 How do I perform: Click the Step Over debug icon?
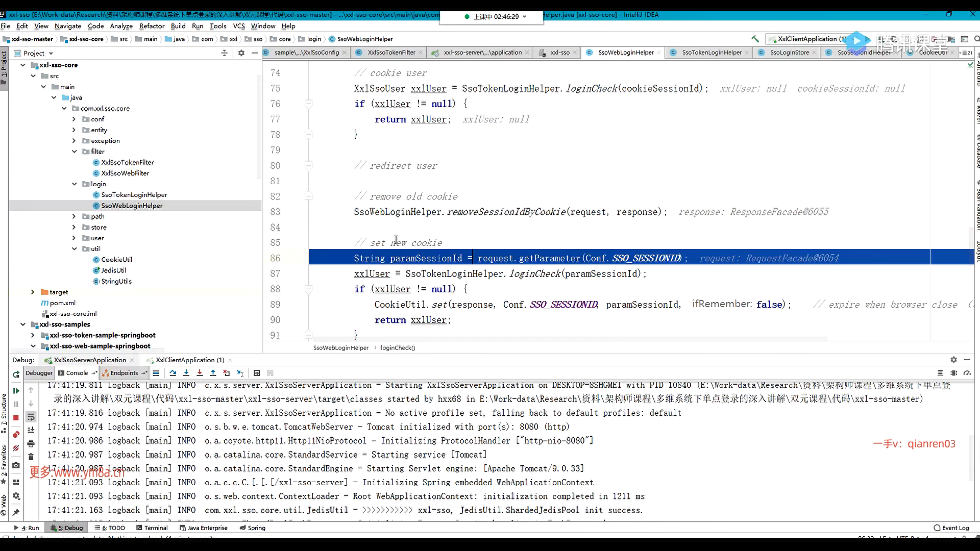click(x=173, y=373)
